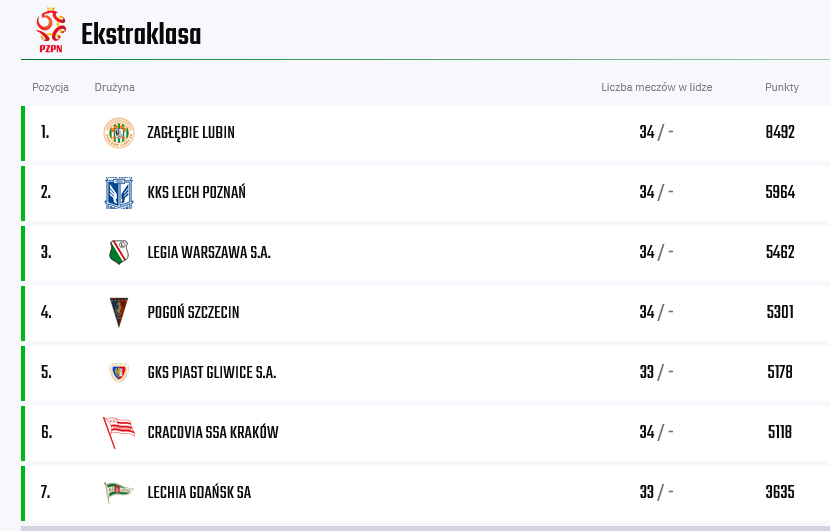Open GKS Piast Gliwice S.A. link
830x531 pixels.
(212, 372)
